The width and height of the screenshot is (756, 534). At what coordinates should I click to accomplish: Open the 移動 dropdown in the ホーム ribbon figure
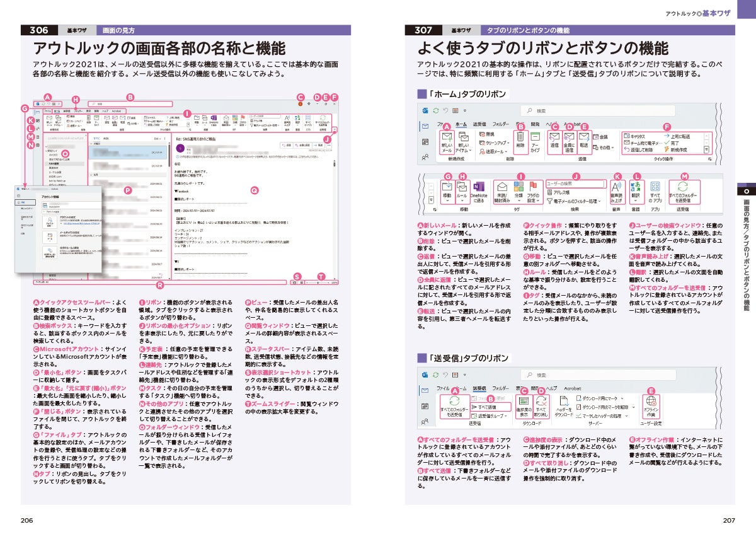tap(447, 192)
